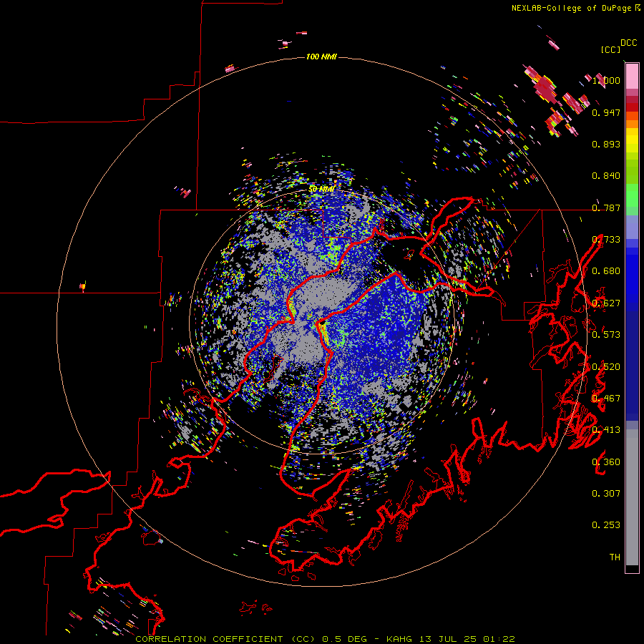This screenshot has height=644, width=644.
Task: Click the 0.520 color scale value
Action: click(x=606, y=367)
